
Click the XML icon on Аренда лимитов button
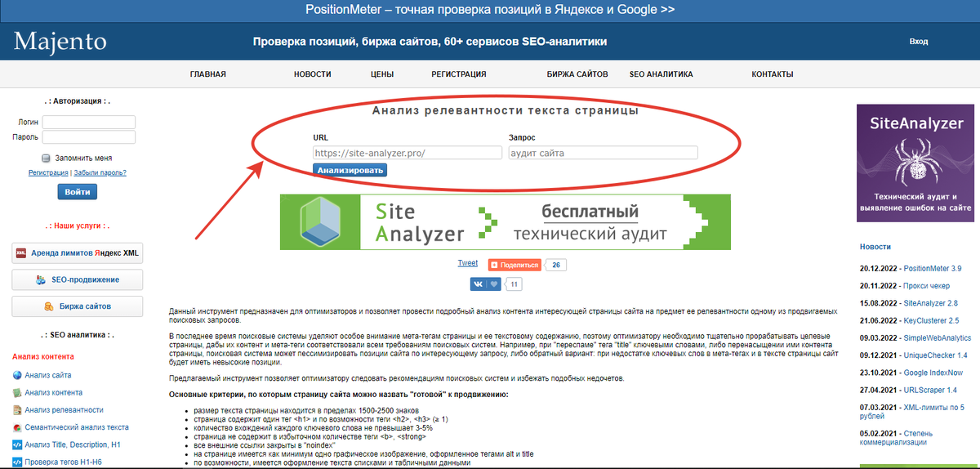22,253
